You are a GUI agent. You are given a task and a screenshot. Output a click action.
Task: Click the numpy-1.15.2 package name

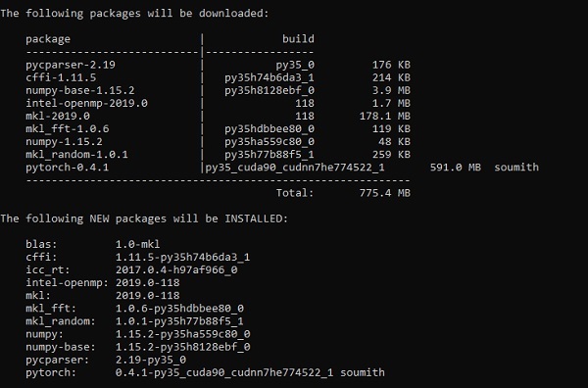click(x=64, y=142)
